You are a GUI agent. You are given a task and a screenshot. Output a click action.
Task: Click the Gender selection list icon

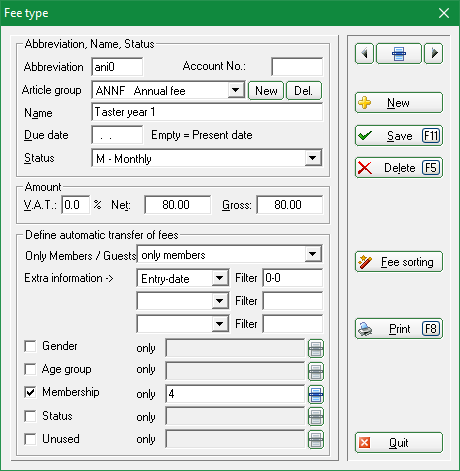click(x=316, y=349)
